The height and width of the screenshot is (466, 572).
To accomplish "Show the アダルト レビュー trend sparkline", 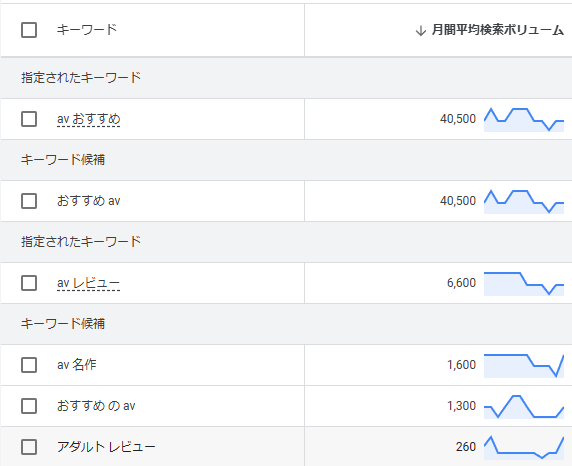I will click(x=524, y=447).
